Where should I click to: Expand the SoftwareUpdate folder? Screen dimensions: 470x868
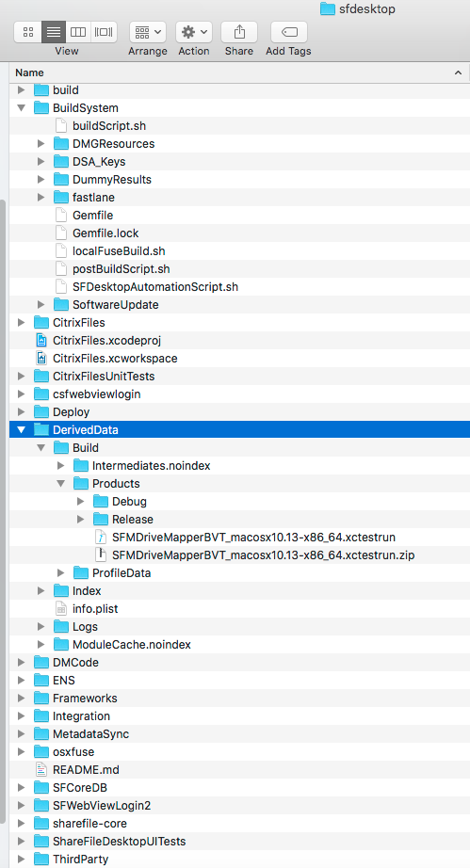(41, 304)
